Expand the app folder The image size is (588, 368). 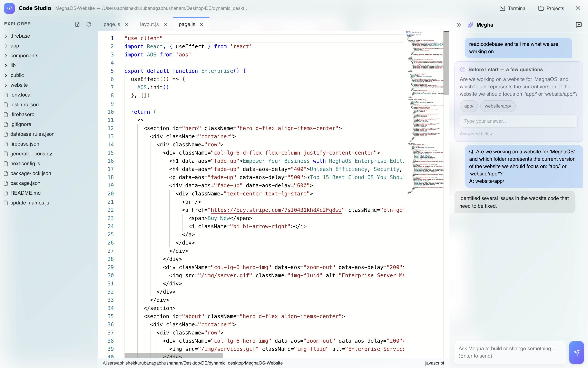(49, 46)
